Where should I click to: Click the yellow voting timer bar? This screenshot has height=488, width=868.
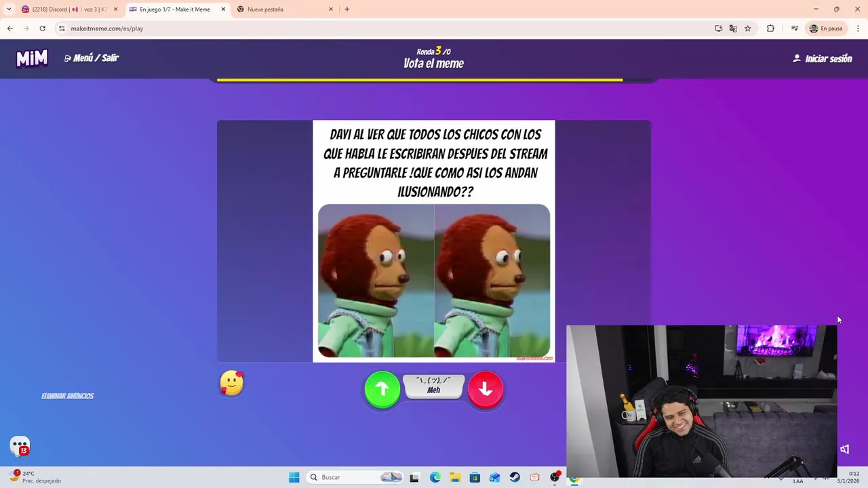(420, 80)
